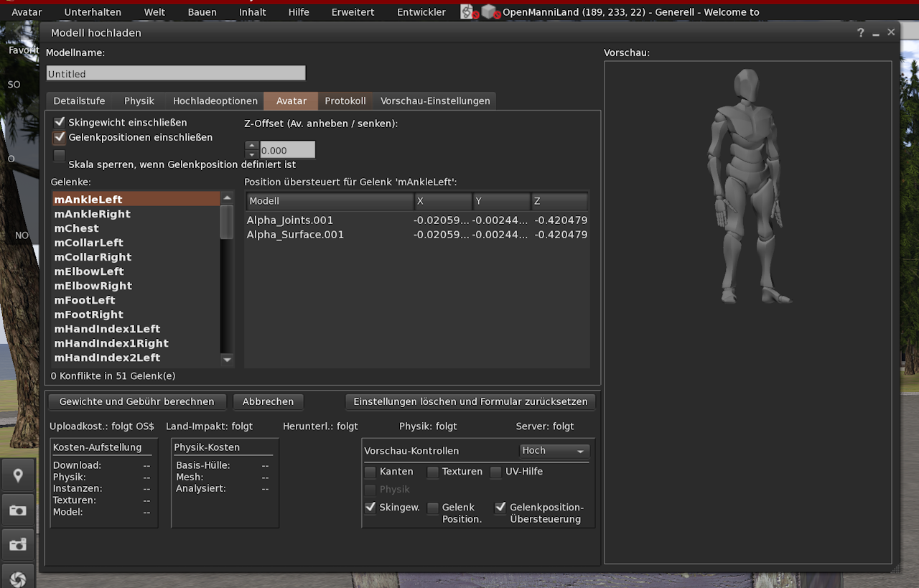Open the Hoch preview quality dropdown
Viewport: 919px width, 588px height.
click(554, 451)
